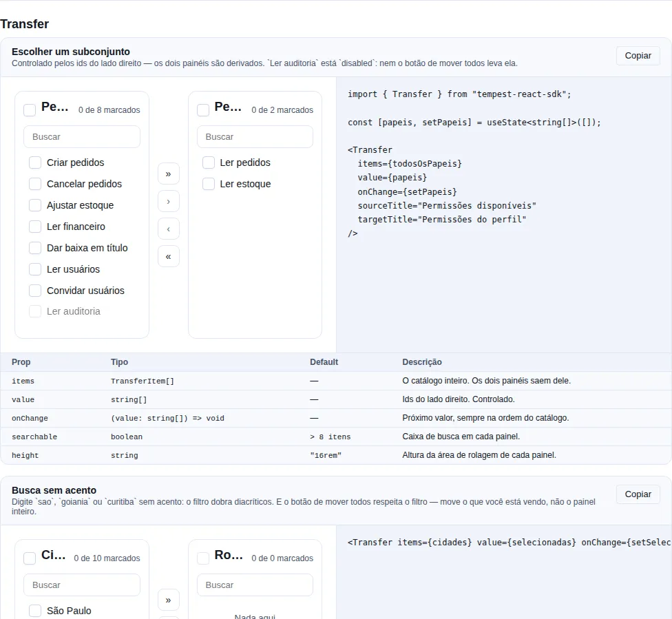This screenshot has width=672, height=619.
Task: Click the "items" prop name cell
Action: point(23,381)
